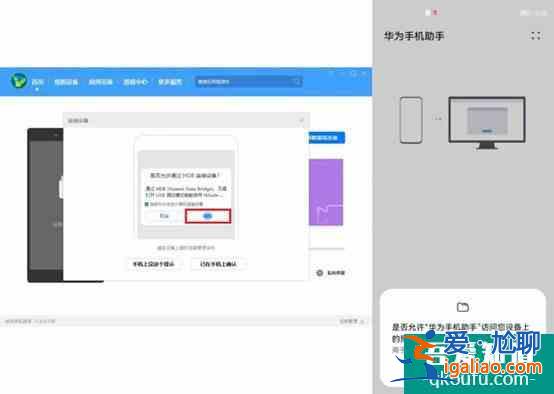
Task: Click the blue button above the purple banner
Action: click(326, 137)
